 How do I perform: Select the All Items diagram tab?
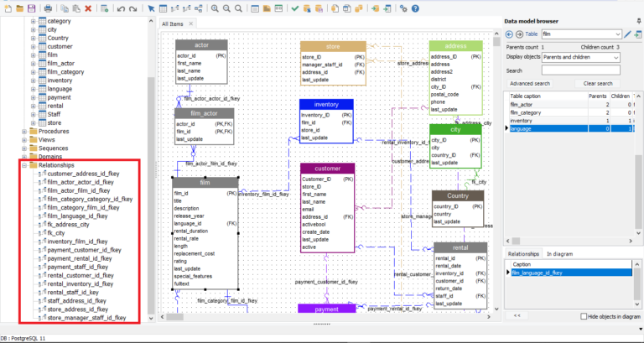tap(172, 23)
